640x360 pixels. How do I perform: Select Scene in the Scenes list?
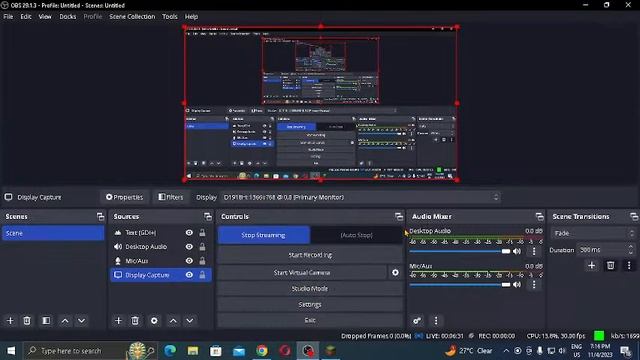(x=53, y=233)
